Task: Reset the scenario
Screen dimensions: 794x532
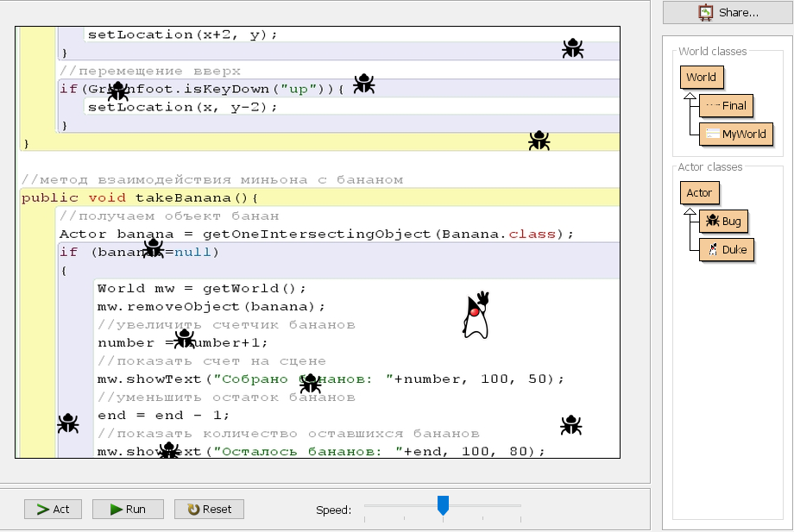Action: point(209,509)
